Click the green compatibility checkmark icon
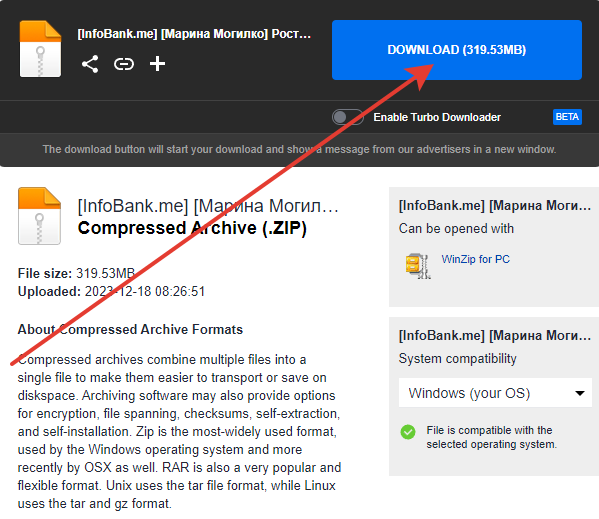This screenshot has height=519, width=599. click(x=408, y=432)
